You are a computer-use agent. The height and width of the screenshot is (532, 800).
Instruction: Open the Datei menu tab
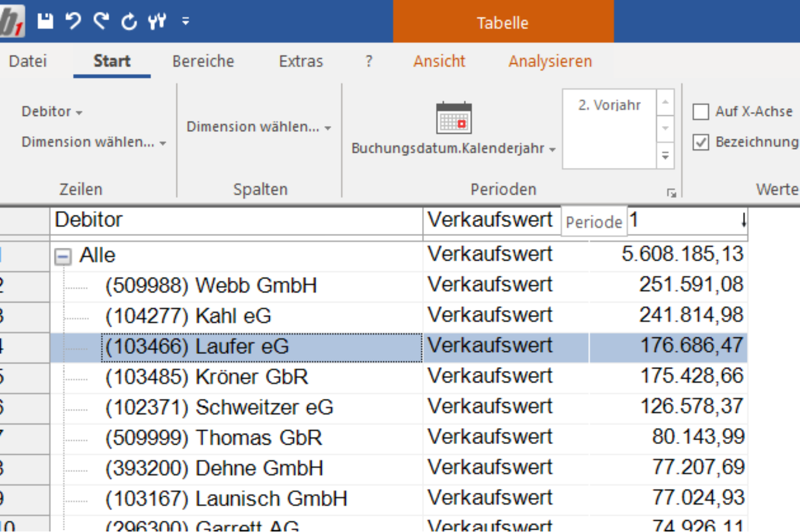(28, 61)
